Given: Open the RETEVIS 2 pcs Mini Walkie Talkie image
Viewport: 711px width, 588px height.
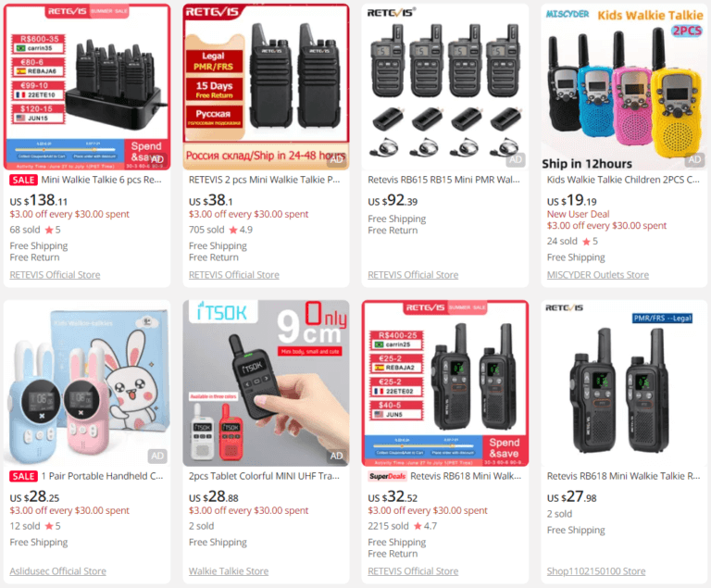Looking at the screenshot, I should coord(267,87).
